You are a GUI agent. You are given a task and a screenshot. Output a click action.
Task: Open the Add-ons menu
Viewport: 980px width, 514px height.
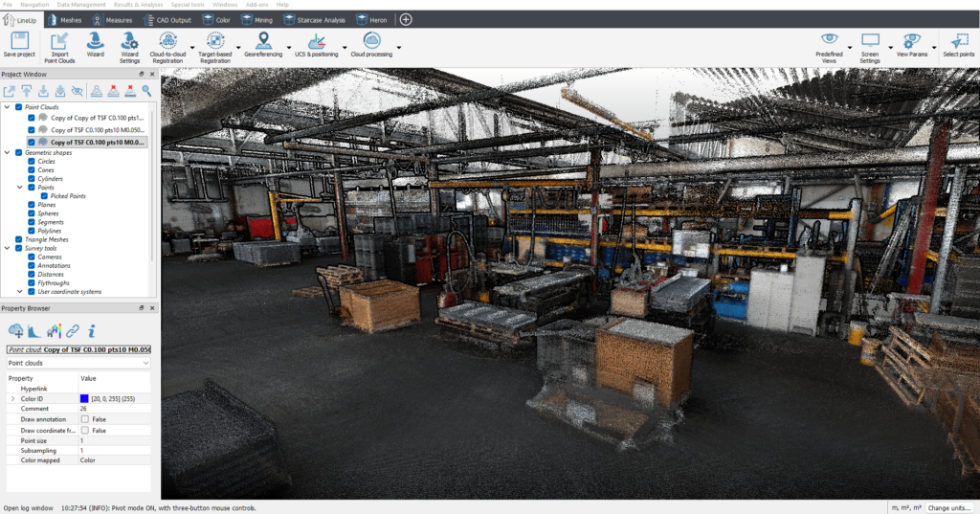tap(256, 5)
